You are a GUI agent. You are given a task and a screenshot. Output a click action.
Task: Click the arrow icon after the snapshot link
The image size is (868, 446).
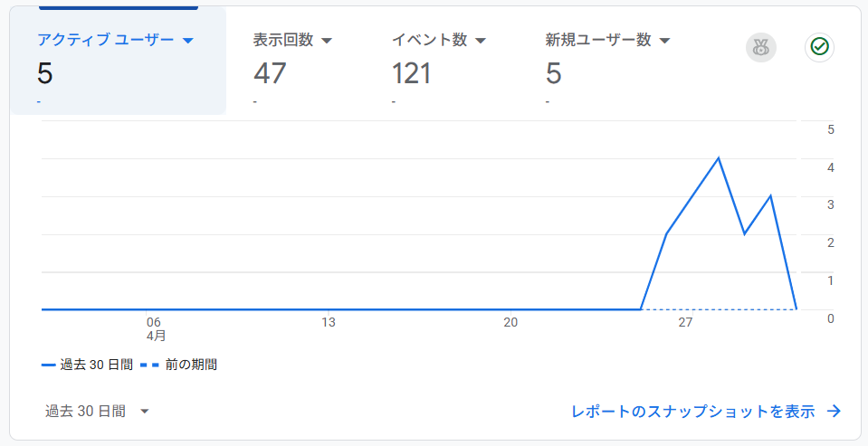834,411
